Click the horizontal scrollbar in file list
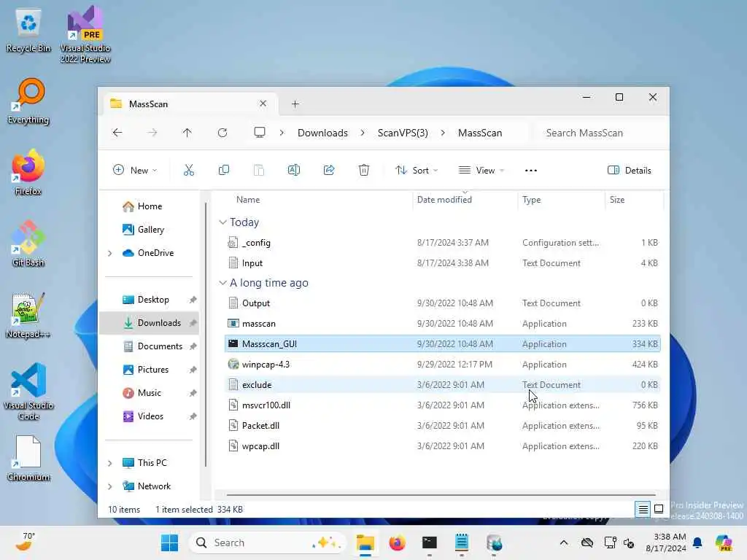 (441, 495)
